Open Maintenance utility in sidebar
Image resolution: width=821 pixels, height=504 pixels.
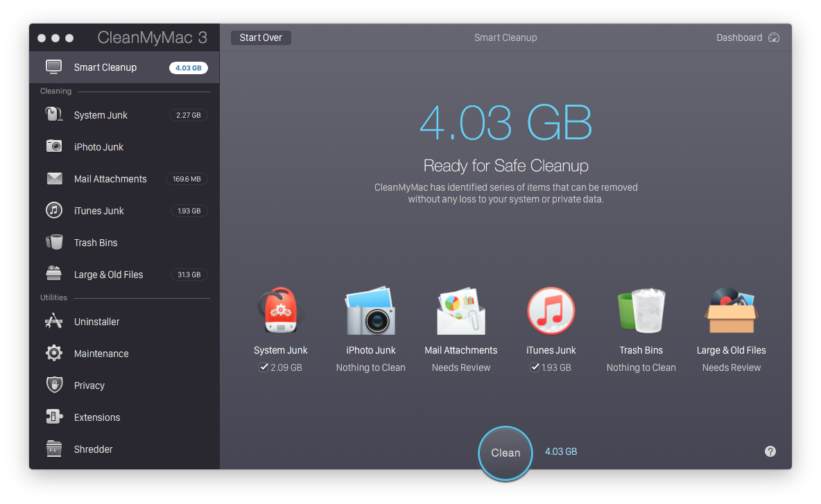point(125,354)
